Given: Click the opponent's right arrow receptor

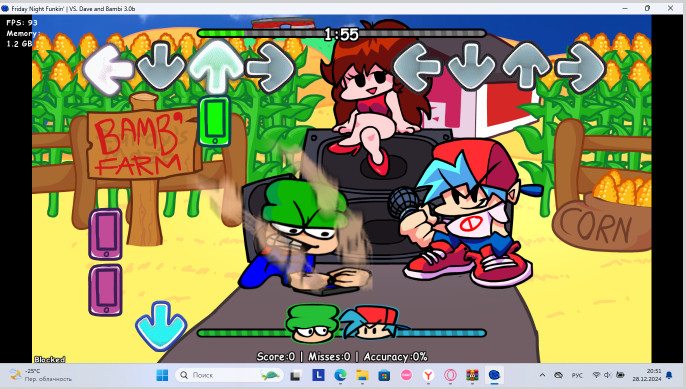Looking at the screenshot, I should point(271,67).
